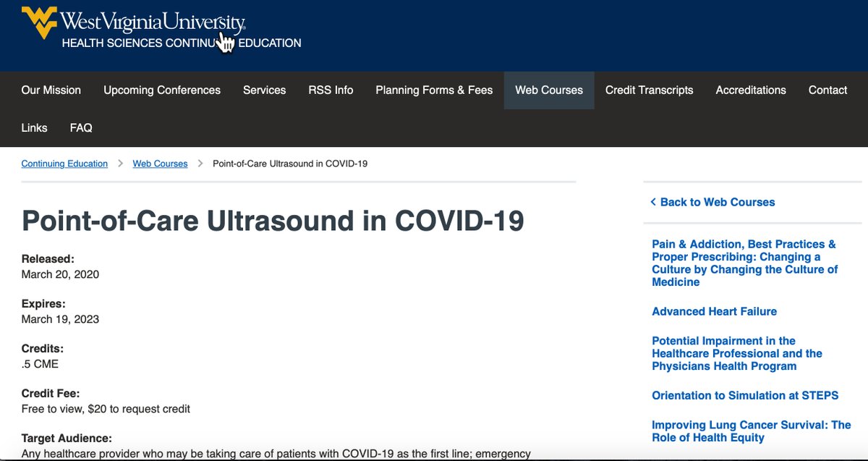This screenshot has height=461, width=868.
Task: Open Contact in navigation bar
Action: 827,90
